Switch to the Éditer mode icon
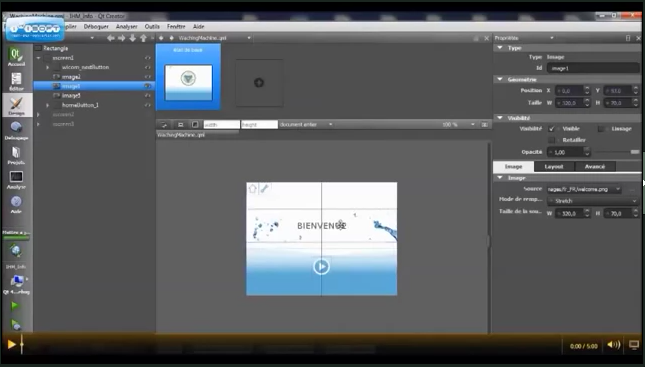 pos(16,81)
